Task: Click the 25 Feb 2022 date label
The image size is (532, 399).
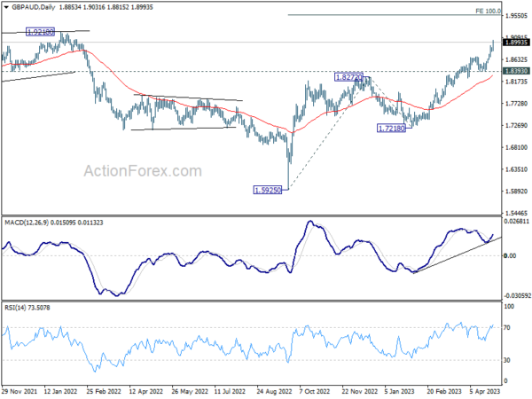Action: click(104, 391)
